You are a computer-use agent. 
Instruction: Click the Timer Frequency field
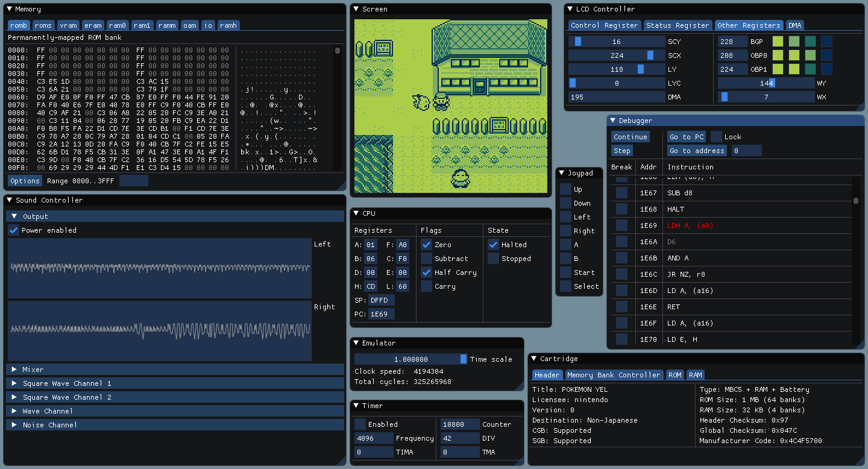click(374, 438)
